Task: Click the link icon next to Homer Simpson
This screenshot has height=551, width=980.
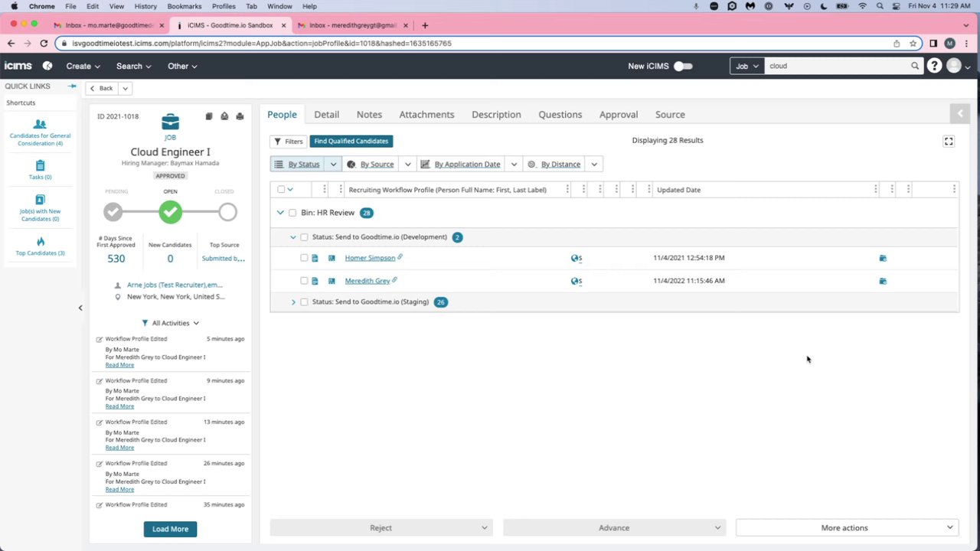Action: (400, 257)
